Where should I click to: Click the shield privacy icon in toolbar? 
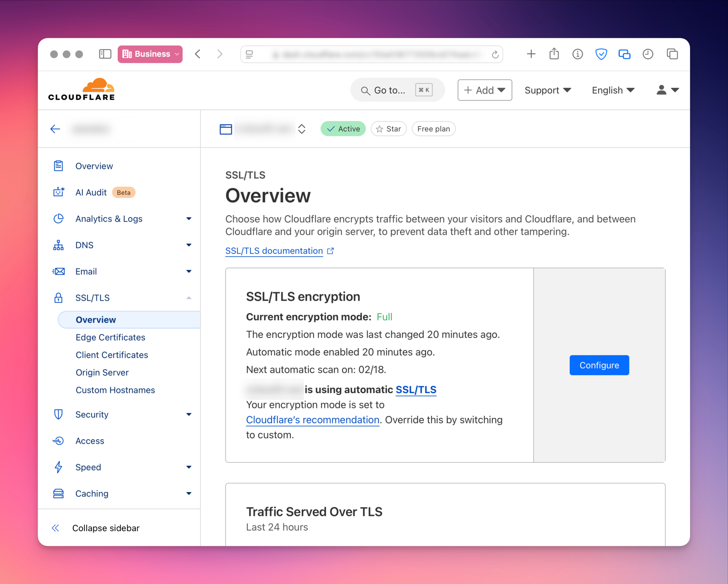(601, 54)
